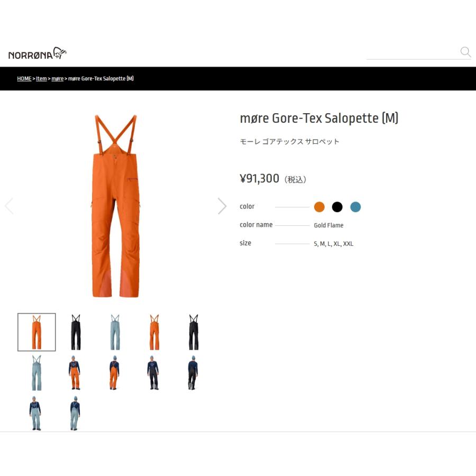Image resolution: width=476 pixels, height=476 pixels.
Task: Show the next product image arrow
Action: 222,206
